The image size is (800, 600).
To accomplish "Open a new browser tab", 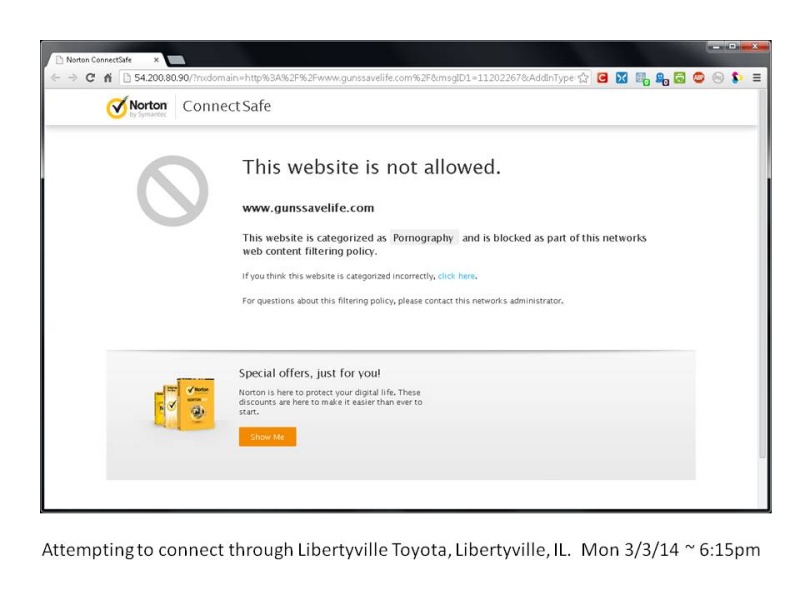I will tap(177, 60).
